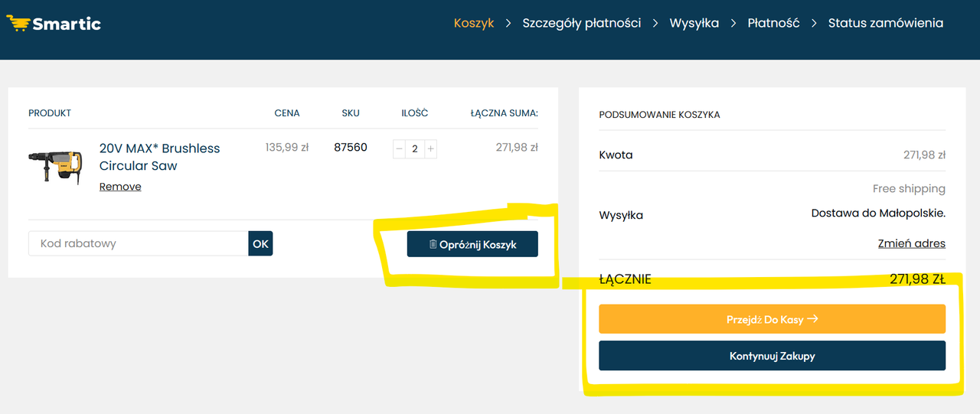Open the 20V MAX* Brushless Circular Saw product
The width and height of the screenshot is (980, 414).
point(159,157)
